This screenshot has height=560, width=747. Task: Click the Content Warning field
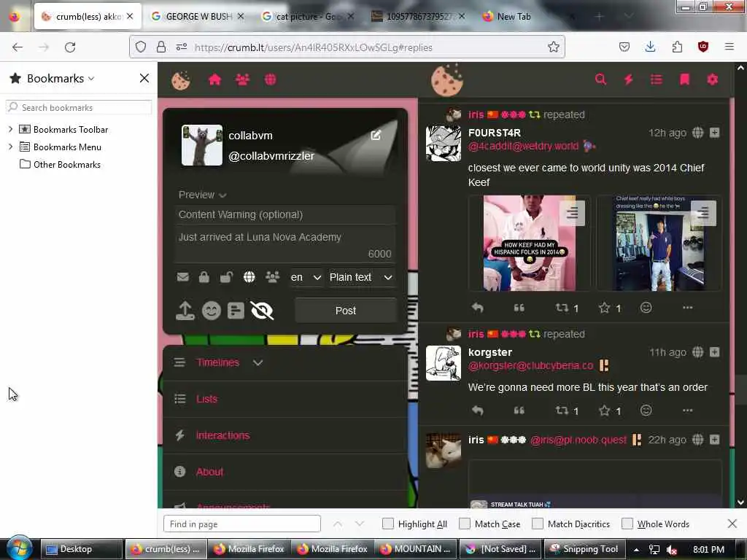point(285,215)
